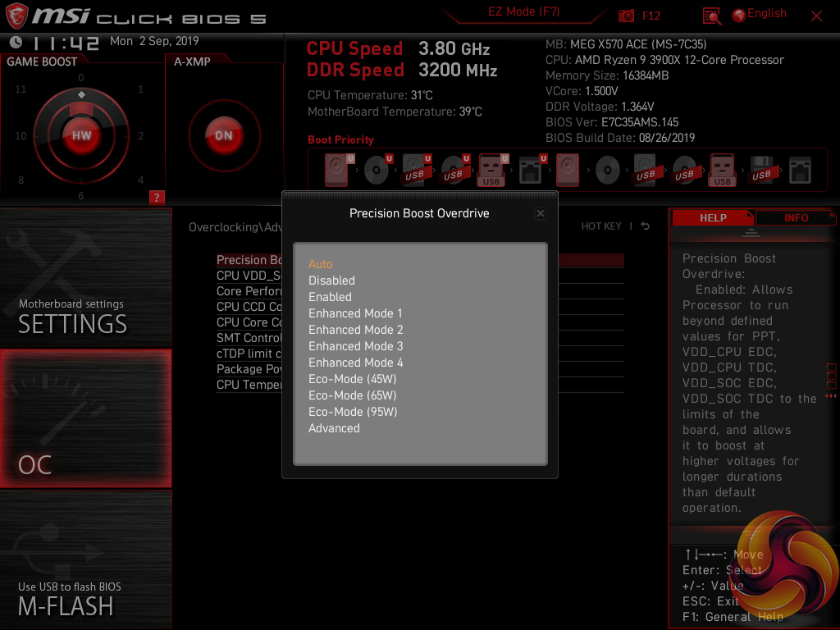Close the Precision Boost Overdrive dialog

click(541, 213)
